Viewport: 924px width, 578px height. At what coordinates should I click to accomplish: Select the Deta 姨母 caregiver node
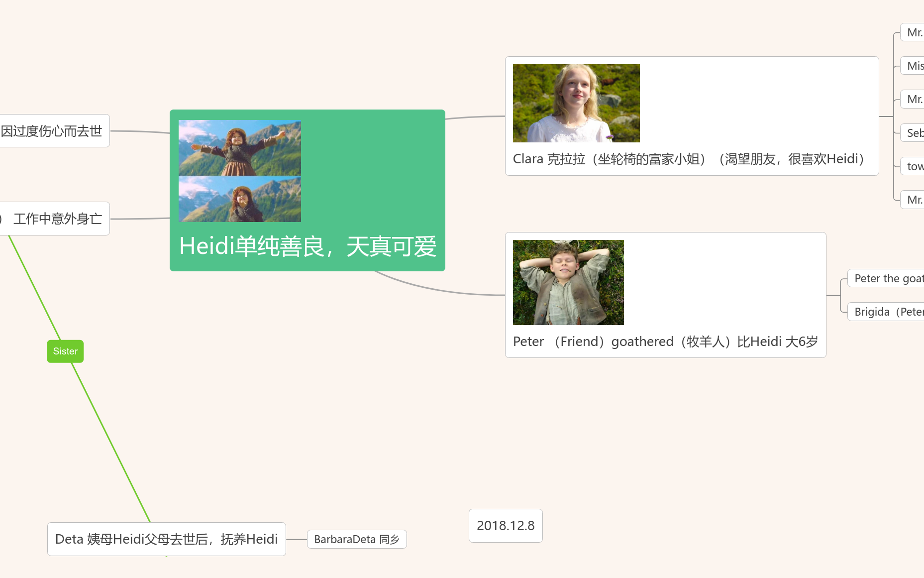166,539
